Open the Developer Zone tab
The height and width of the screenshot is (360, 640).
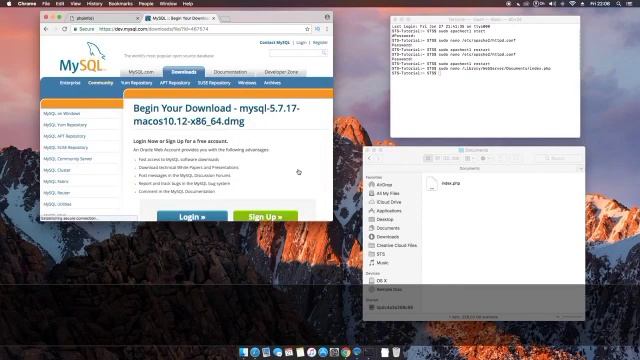click(281, 72)
